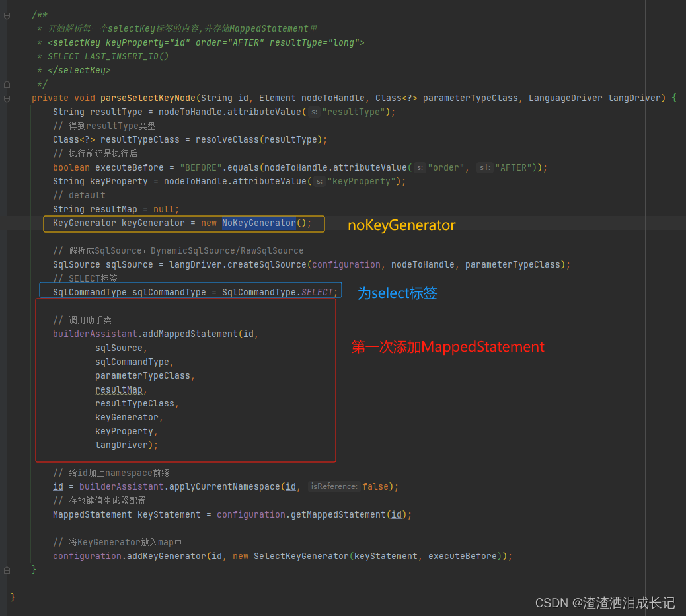Click the private keyword of the method
This screenshot has width=686, height=616.
click(x=50, y=98)
